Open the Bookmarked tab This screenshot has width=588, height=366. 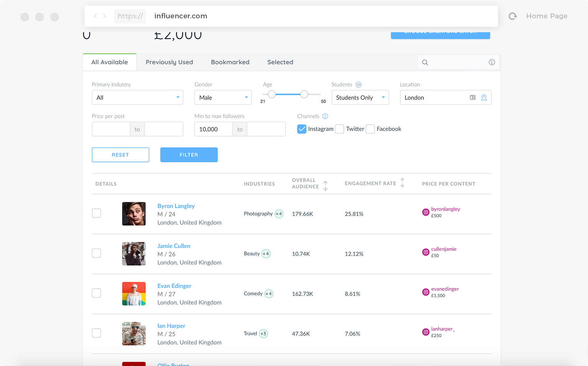click(230, 62)
